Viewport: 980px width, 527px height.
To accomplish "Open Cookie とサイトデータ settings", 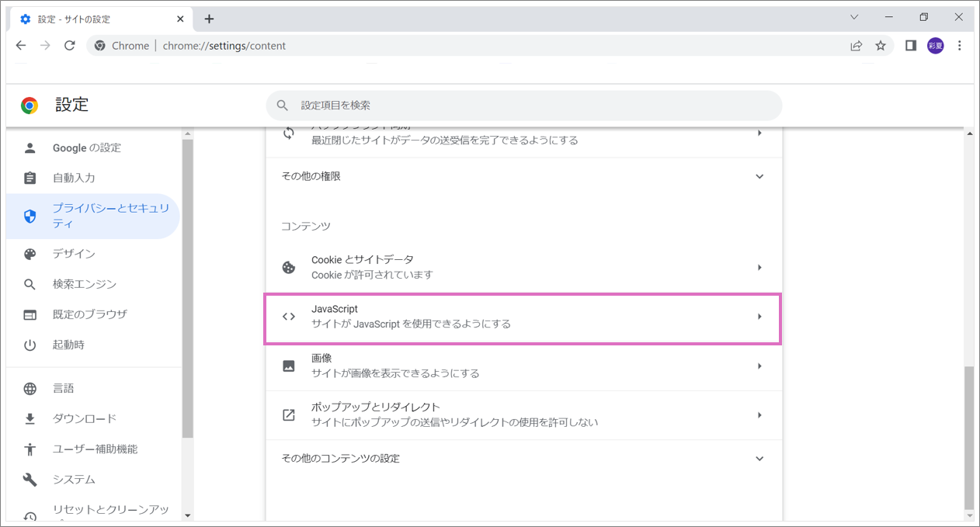I will click(523, 267).
